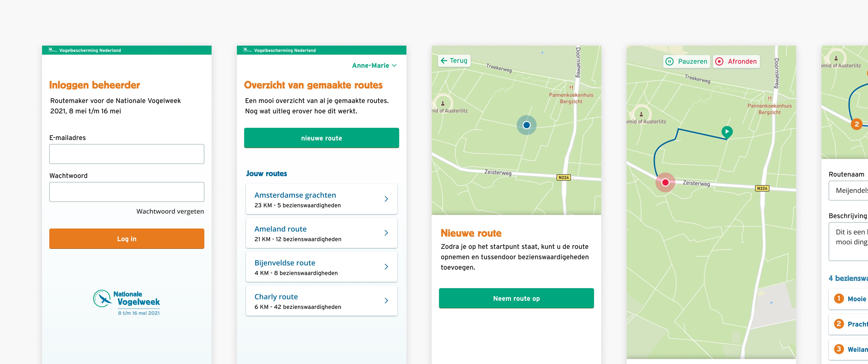Click the Pannenkoekenhuis Bergzicht restaurant icon
This screenshot has width=868, height=364.
(571, 88)
